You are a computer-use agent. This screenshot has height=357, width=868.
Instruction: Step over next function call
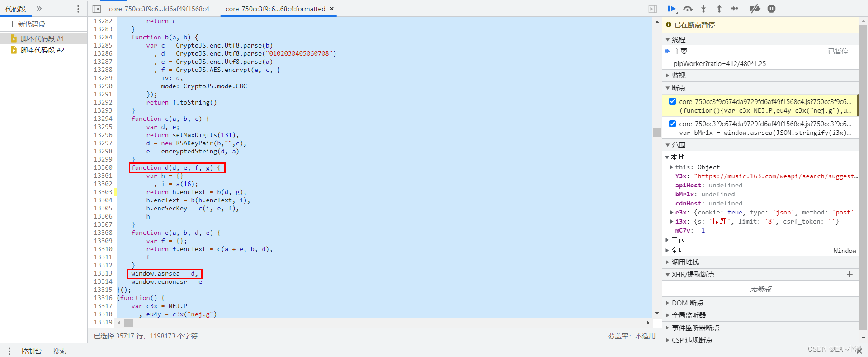[688, 9]
